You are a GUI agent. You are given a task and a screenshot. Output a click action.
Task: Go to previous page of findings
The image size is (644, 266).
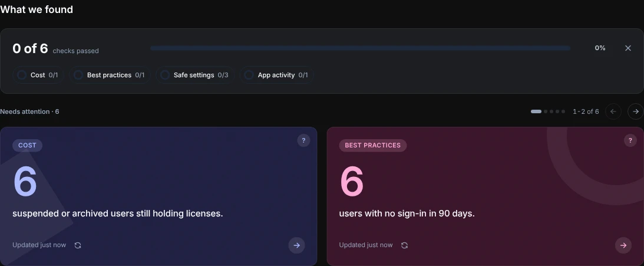pyautogui.click(x=613, y=111)
